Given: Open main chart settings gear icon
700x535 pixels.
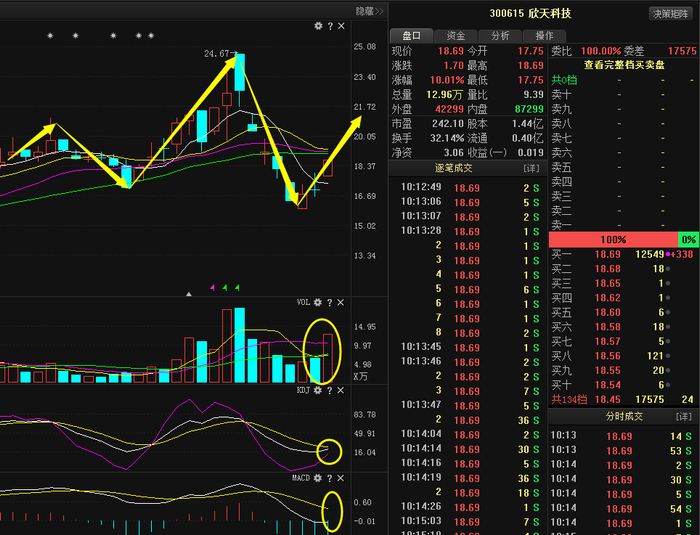Looking at the screenshot, I should tap(318, 26).
